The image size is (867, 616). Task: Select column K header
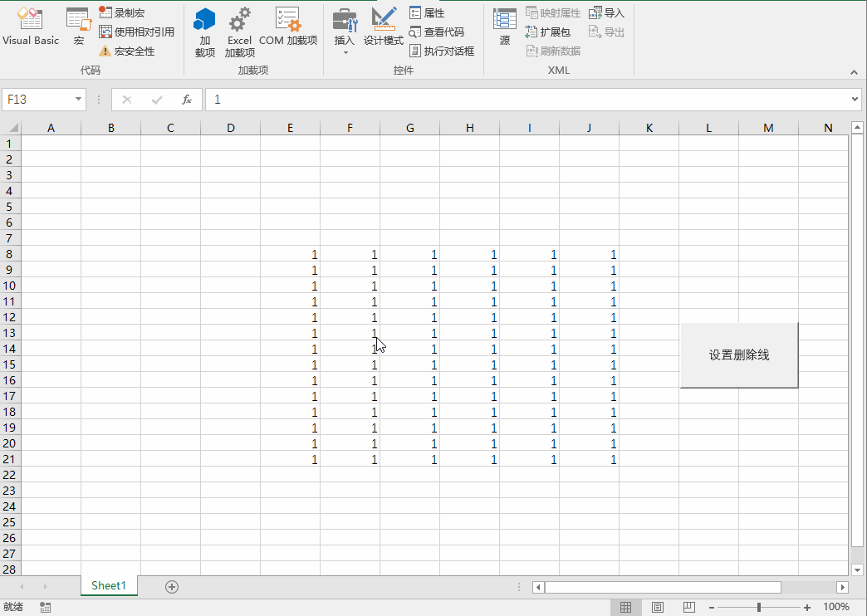point(649,128)
